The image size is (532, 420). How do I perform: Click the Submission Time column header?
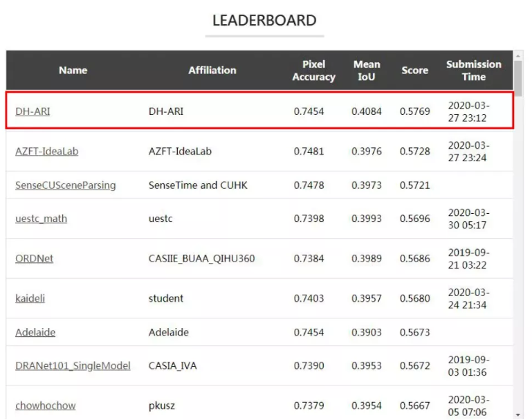coord(474,71)
